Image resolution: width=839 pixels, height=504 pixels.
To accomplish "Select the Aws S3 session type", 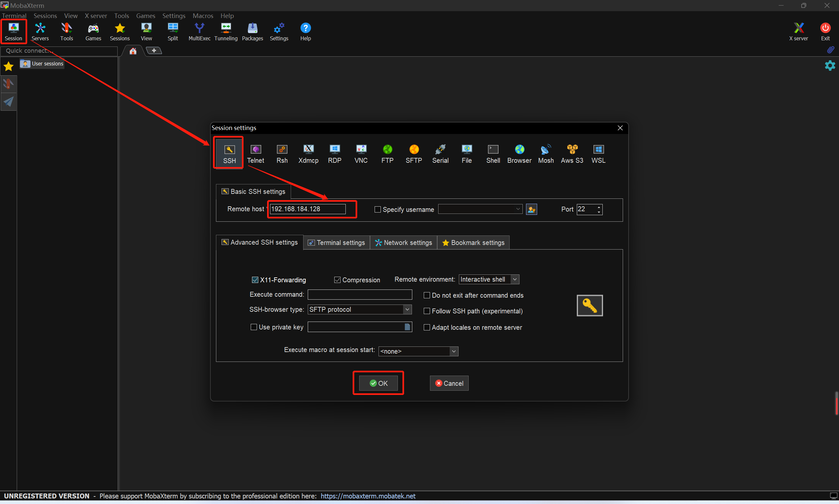I will tap(572, 154).
